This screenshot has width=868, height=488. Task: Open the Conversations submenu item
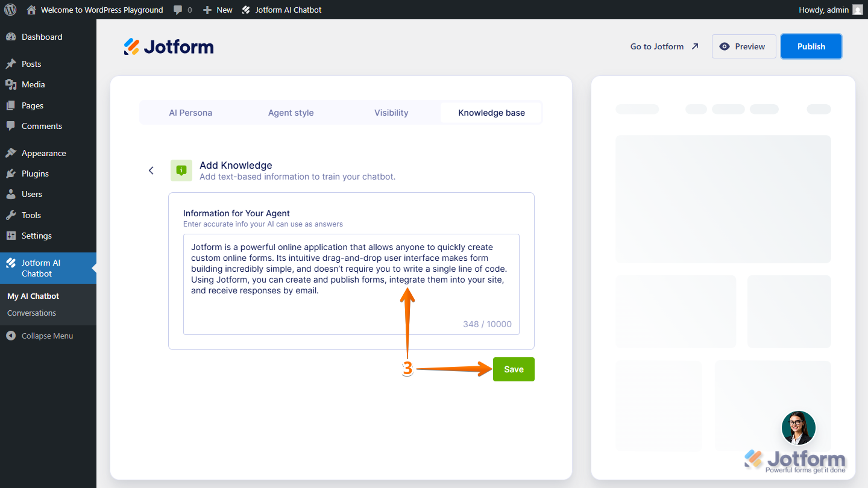pyautogui.click(x=31, y=313)
